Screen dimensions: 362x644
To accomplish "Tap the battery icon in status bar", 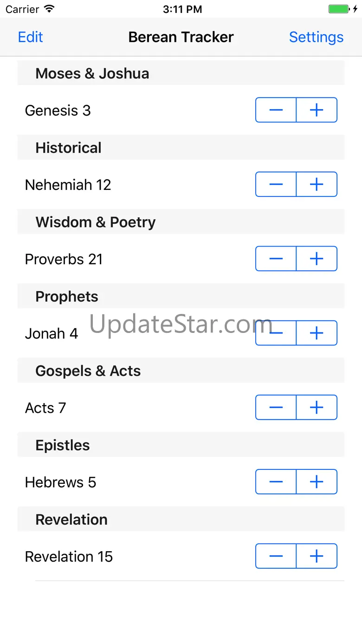I will pyautogui.click(x=339, y=9).
